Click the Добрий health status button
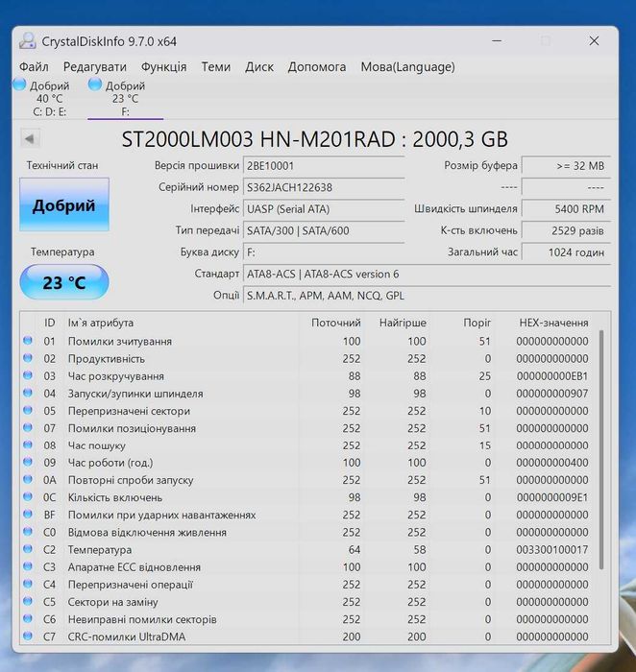This screenshot has width=636, height=672. 64,204
